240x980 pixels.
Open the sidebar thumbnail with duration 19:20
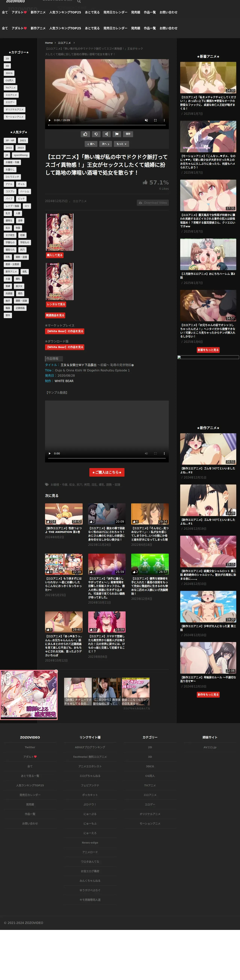208,606
